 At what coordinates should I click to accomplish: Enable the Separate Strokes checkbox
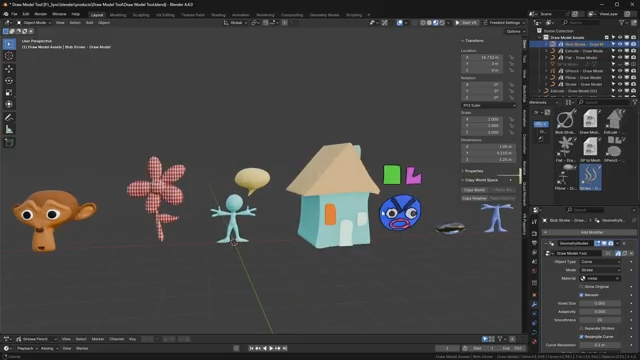tap(581, 328)
